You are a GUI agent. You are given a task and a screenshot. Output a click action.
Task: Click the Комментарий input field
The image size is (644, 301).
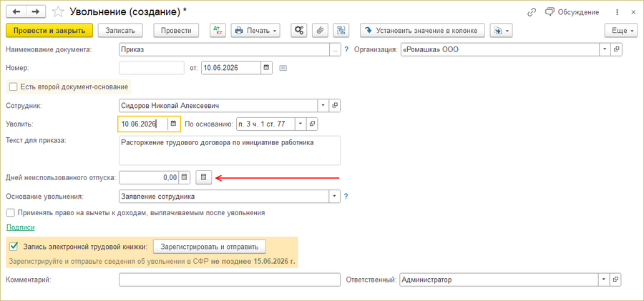tap(230, 280)
